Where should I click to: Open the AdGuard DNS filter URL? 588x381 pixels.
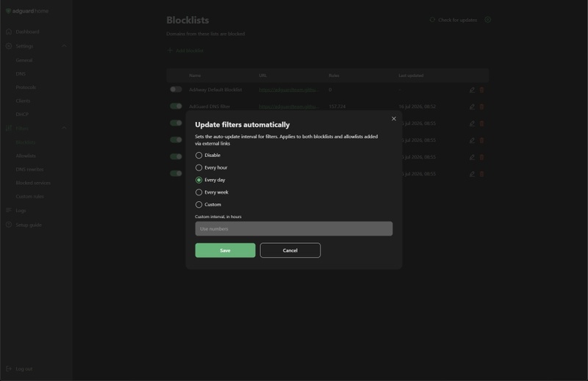[x=289, y=106]
